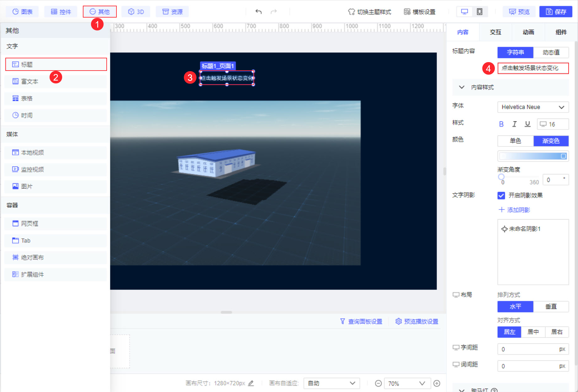
Task: Switch to the 交互 interaction tab
Action: click(x=495, y=32)
